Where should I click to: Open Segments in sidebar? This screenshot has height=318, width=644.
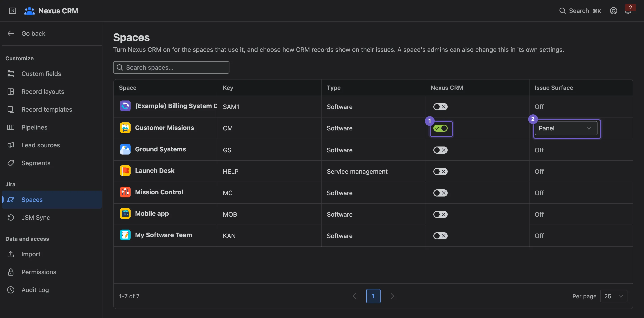tap(52, 163)
